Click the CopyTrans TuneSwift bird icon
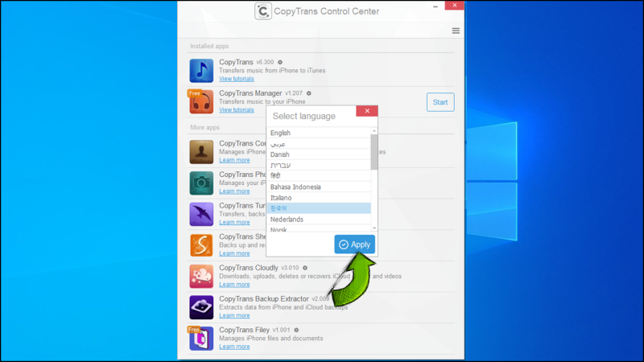This screenshot has height=362, width=644. pyautogui.click(x=201, y=214)
